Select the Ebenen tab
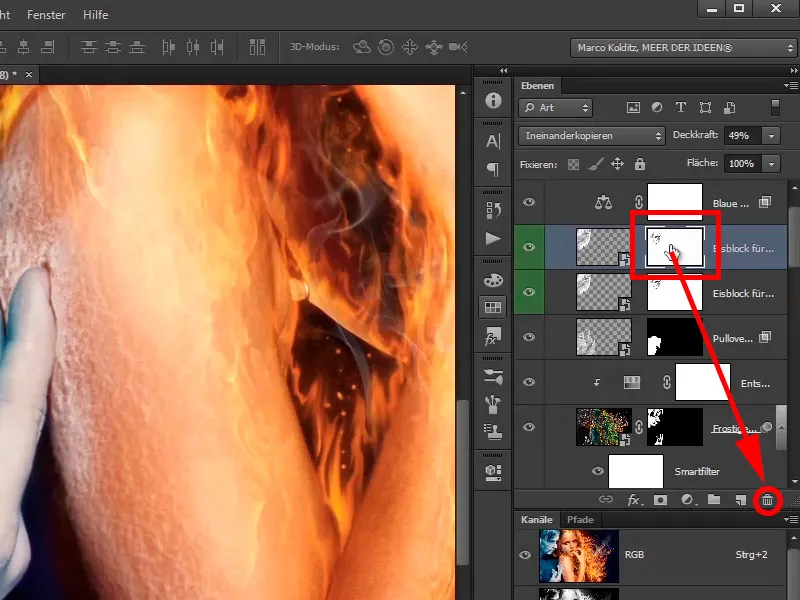 (537, 86)
